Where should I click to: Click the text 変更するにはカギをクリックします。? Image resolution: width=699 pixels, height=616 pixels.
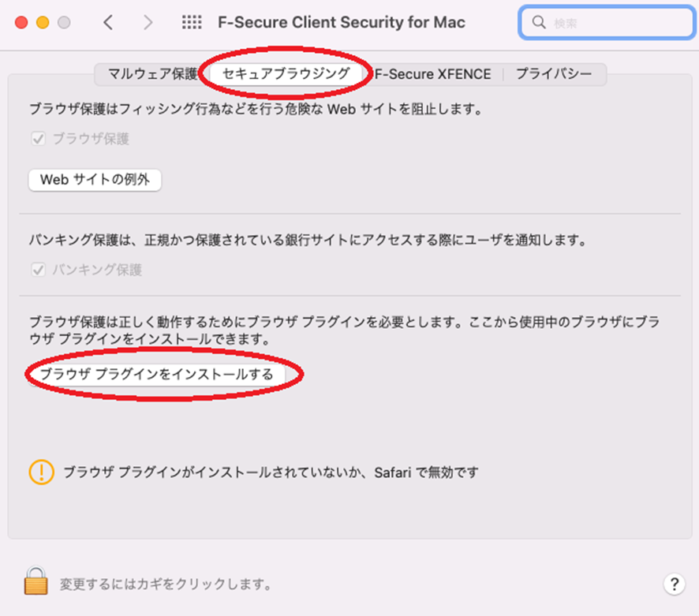[x=166, y=584]
